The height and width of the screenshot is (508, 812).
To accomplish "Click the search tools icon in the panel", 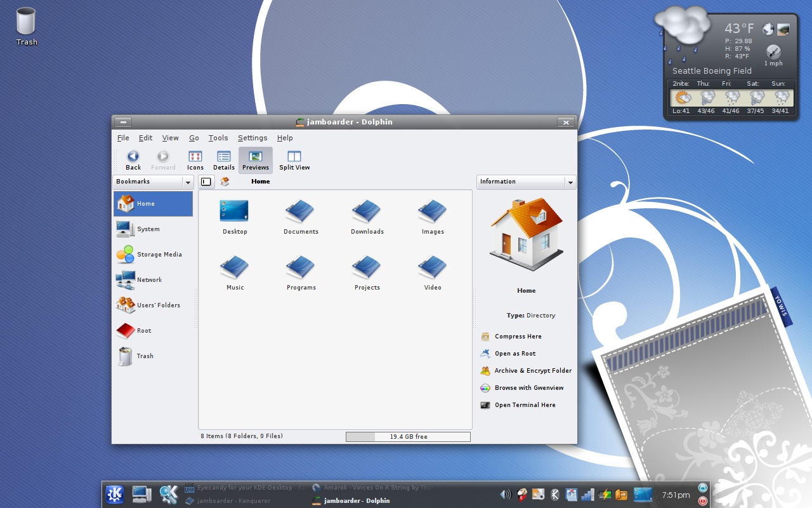I will pyautogui.click(x=169, y=494).
